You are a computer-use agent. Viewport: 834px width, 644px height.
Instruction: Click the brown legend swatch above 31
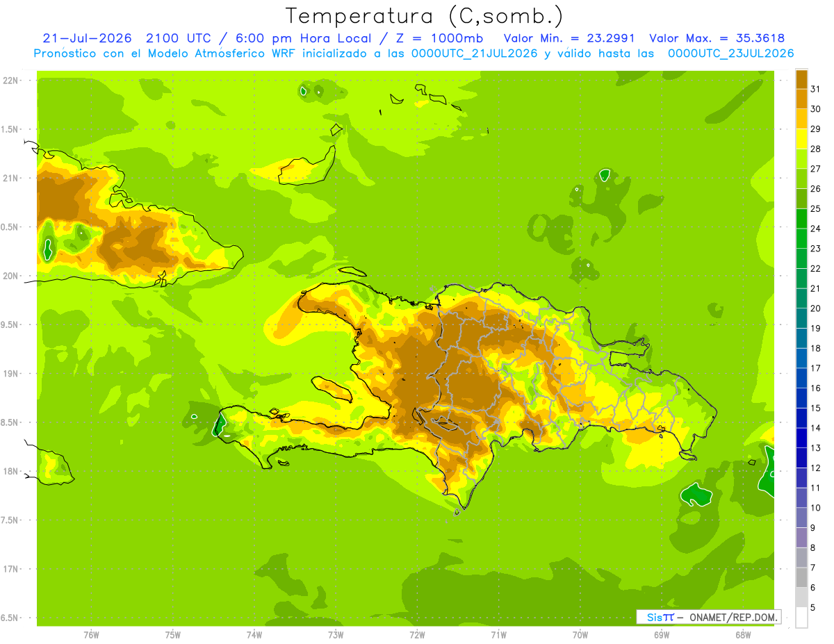coord(801,79)
